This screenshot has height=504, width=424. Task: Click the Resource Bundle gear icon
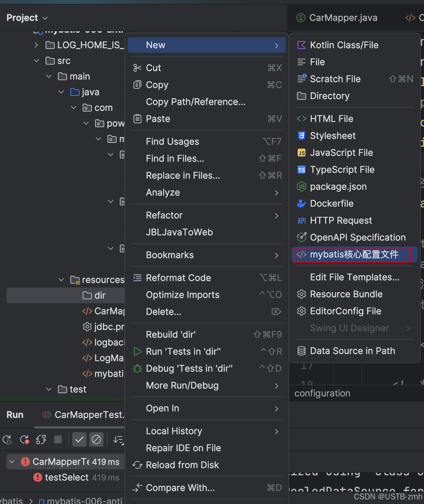coord(302,294)
